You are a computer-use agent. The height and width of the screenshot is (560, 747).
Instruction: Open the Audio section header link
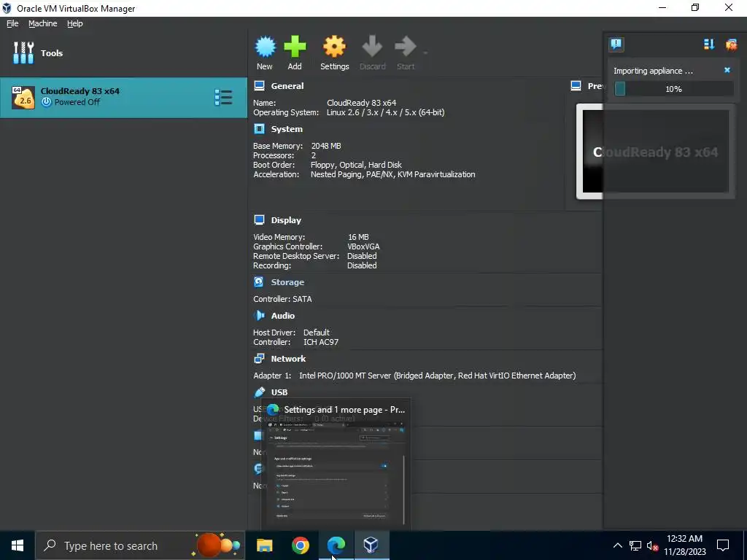click(x=282, y=316)
